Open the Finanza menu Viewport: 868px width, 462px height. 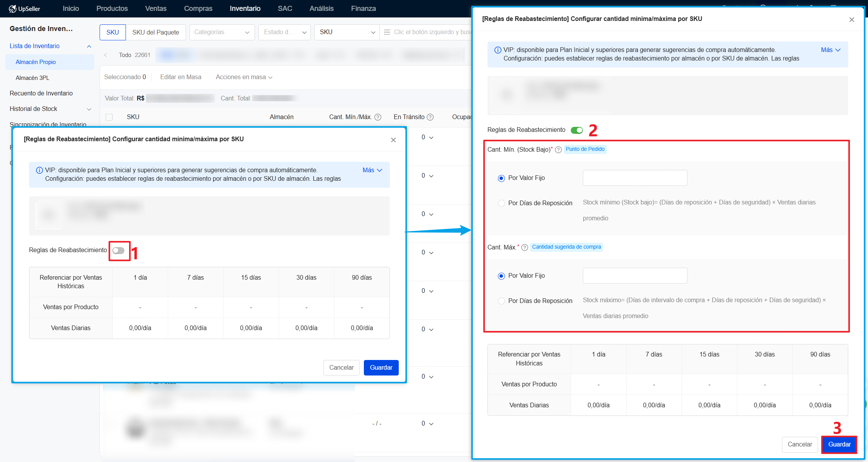(x=363, y=9)
